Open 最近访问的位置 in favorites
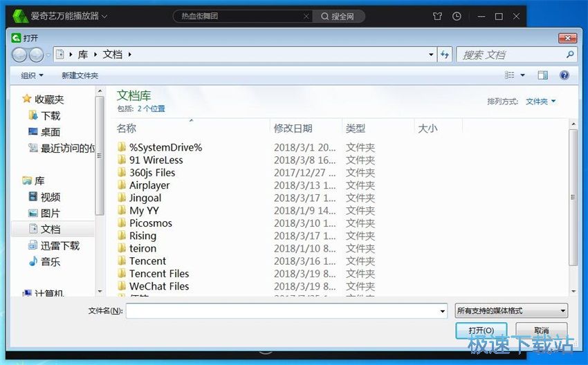The height and width of the screenshot is (365, 588). 62,148
